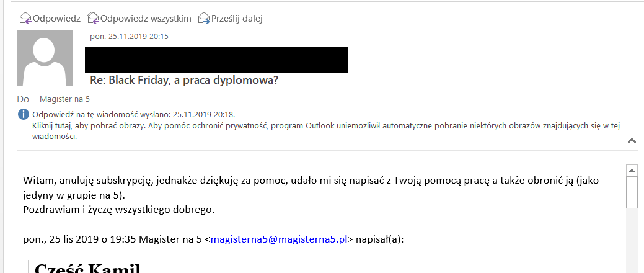Click the blue information icon
Viewport: 644px width, 273px height.
[x=24, y=114]
